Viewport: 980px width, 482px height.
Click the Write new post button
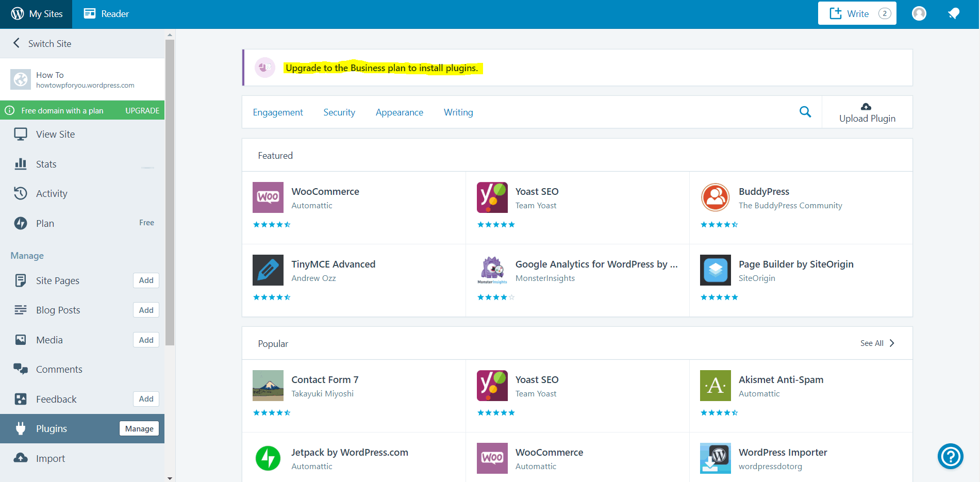pyautogui.click(x=857, y=13)
